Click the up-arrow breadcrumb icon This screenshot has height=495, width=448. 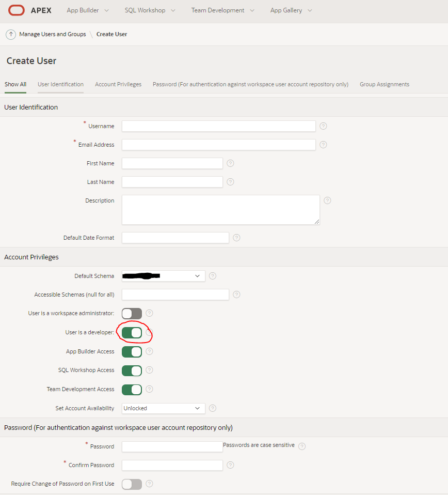(x=11, y=34)
